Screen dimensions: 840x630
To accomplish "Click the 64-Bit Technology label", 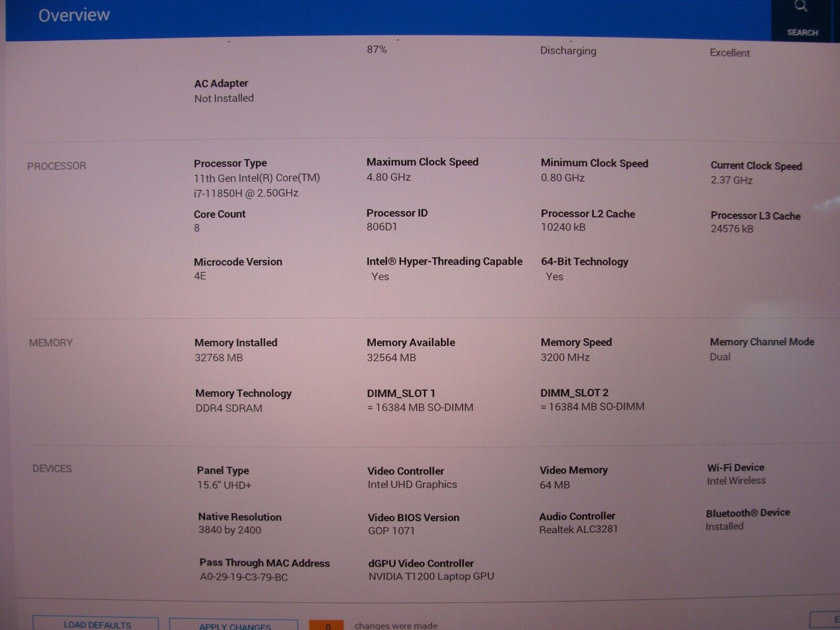I will click(584, 261).
